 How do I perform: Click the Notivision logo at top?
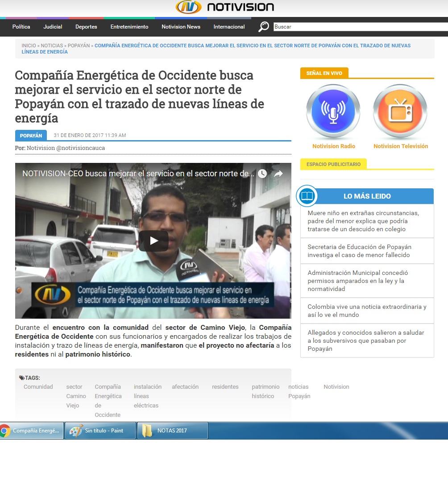coord(224,7)
